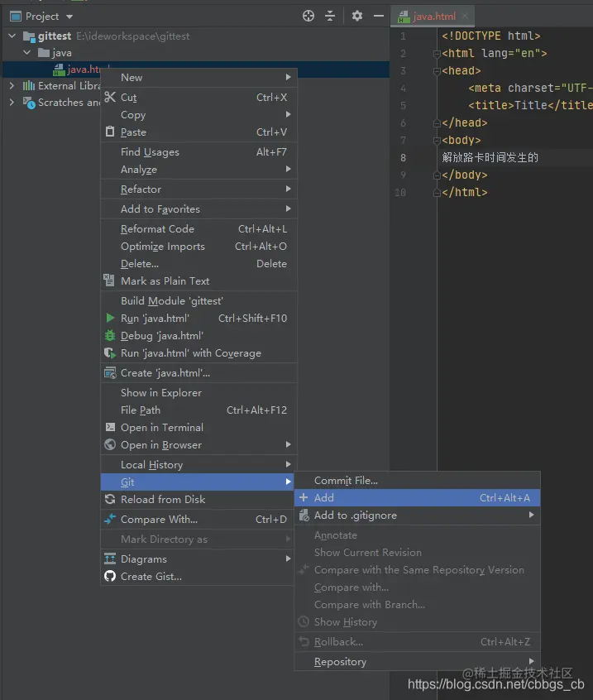The image size is (593, 700).
Task: Open the Analyze submenu
Action: (199, 169)
